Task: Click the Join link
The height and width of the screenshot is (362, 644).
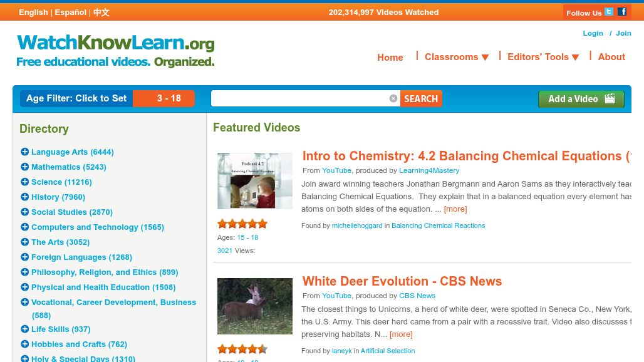Action: coord(623,33)
